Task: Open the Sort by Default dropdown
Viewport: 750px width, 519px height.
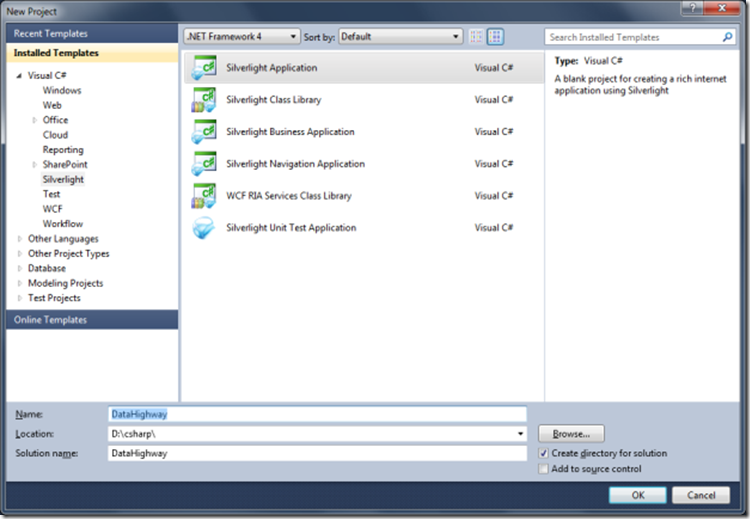Action: 401,36
